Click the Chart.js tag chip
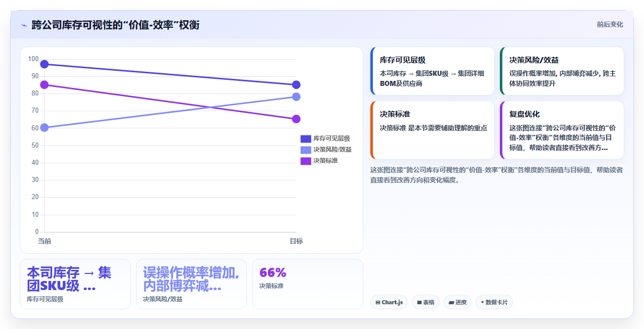Screen dimensions: 644x329 click(x=389, y=302)
